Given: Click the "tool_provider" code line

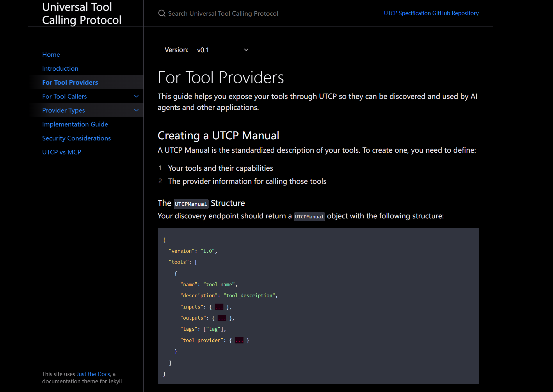Looking at the screenshot, I should (215, 340).
